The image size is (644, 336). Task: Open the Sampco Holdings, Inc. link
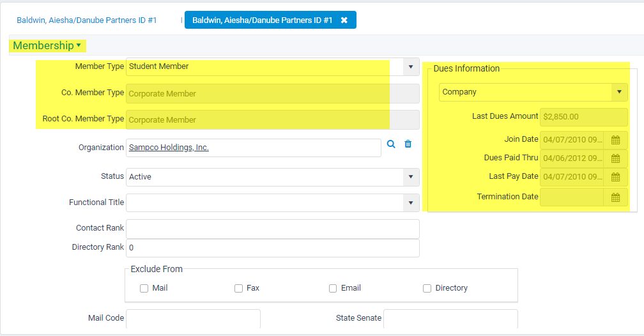tap(169, 148)
